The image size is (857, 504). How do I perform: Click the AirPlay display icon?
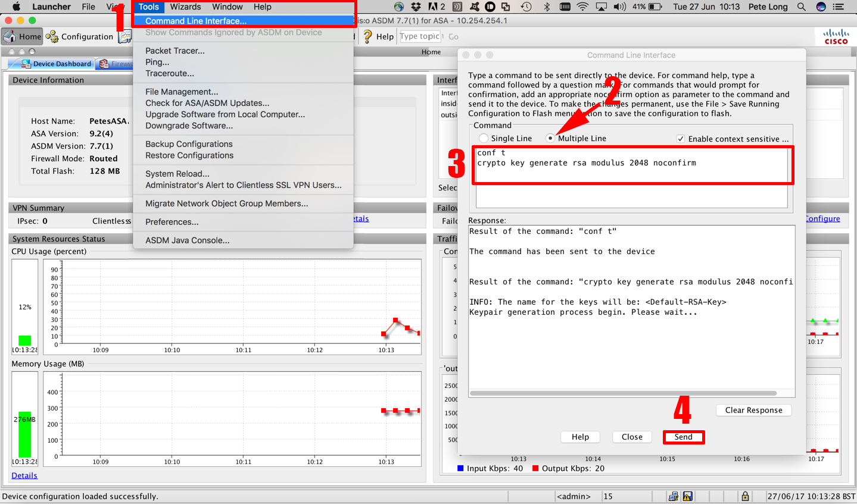click(602, 7)
